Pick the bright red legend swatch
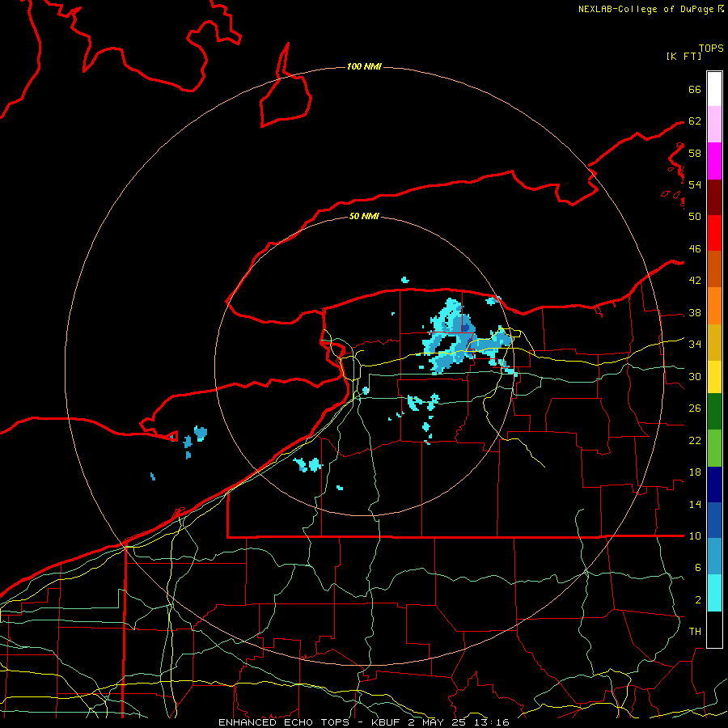This screenshot has width=728, height=728. tap(714, 233)
